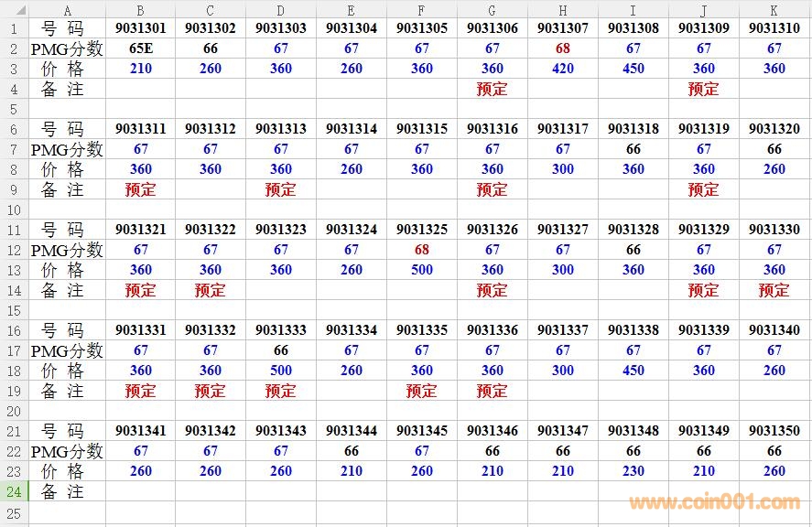The width and height of the screenshot is (812, 527).
Task: Click the 65E score cell
Action: click(x=141, y=48)
